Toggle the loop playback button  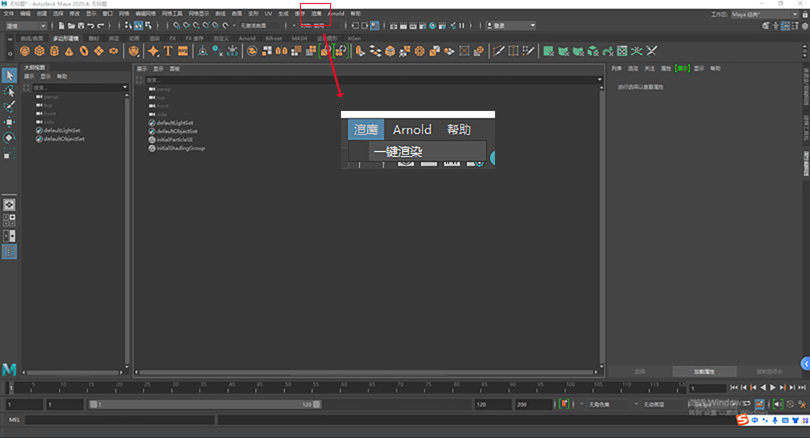tap(746, 404)
